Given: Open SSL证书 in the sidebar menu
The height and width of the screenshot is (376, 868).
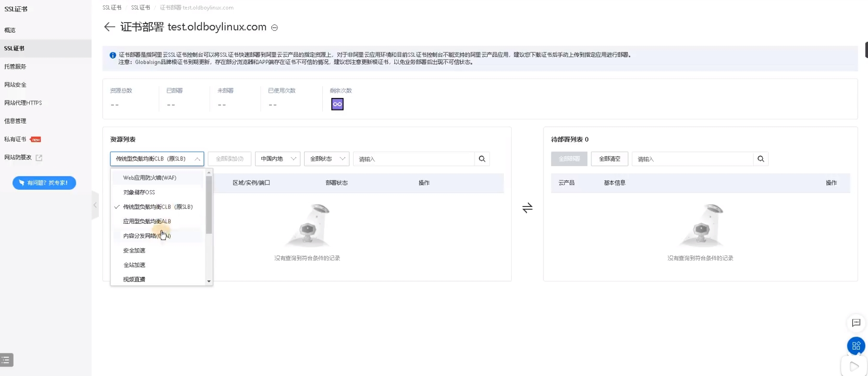Looking at the screenshot, I should pos(46,49).
